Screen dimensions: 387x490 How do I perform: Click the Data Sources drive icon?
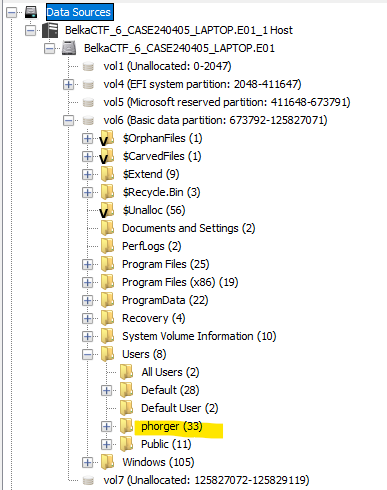31,13
